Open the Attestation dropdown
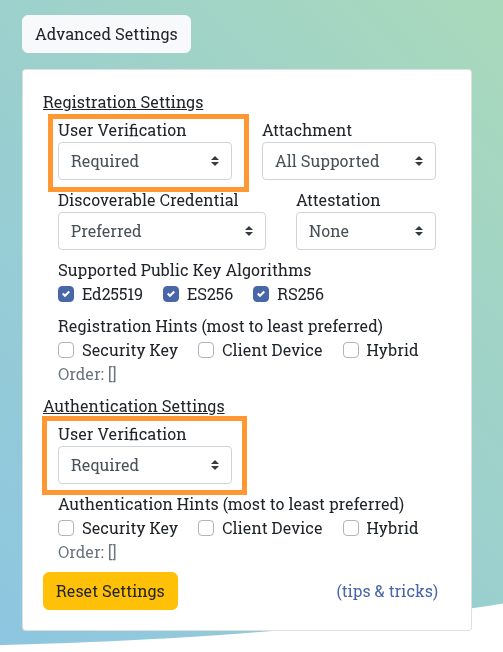This screenshot has width=503, height=652. pos(366,231)
